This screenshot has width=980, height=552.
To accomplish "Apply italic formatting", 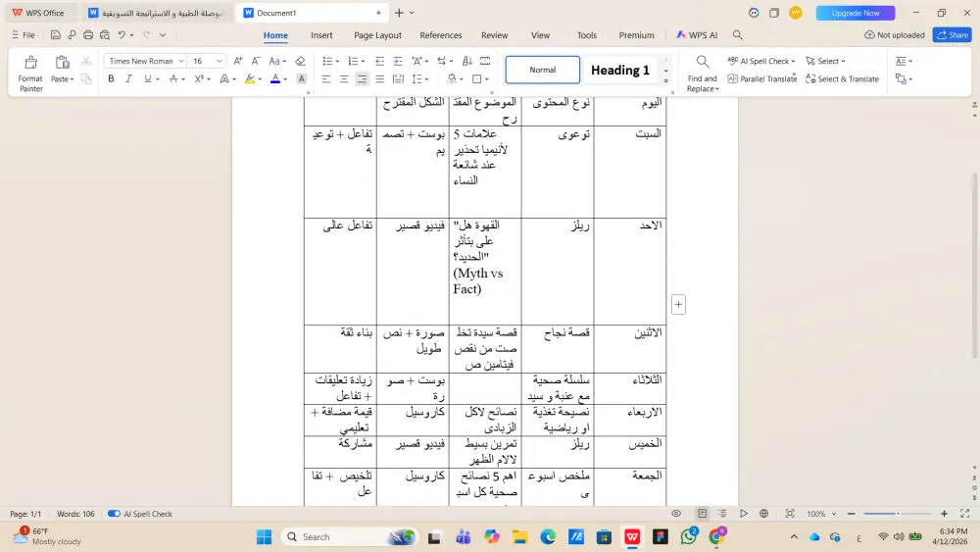I will tap(128, 78).
